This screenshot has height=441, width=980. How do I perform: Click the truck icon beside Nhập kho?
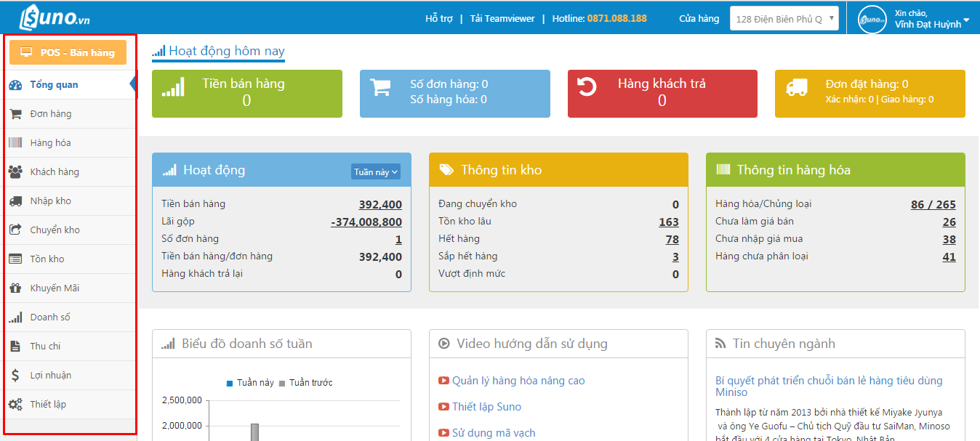[15, 201]
